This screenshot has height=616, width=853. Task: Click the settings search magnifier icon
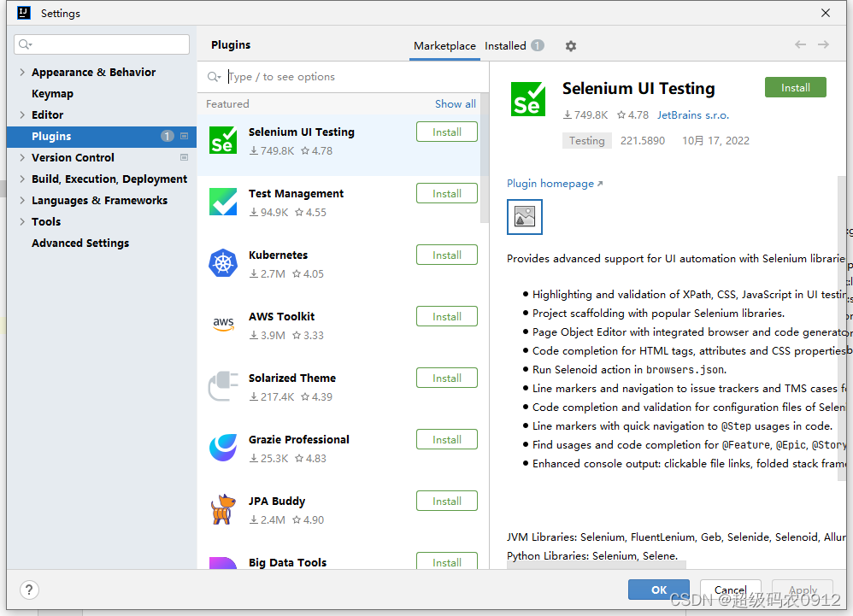(25, 44)
